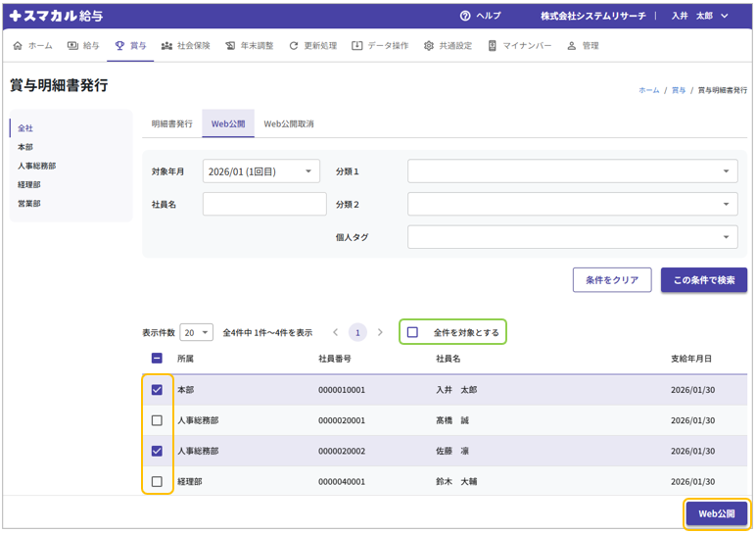Click the 給与 payroll icon
756x533 pixels.
[72, 46]
